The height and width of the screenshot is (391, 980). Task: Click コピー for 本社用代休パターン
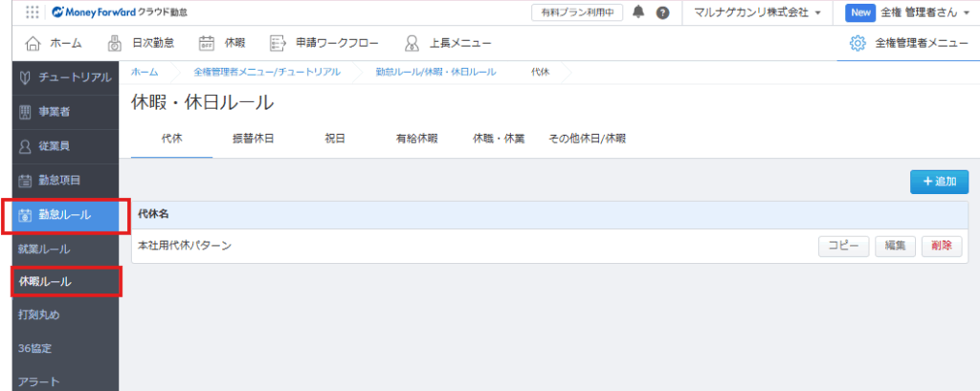tap(843, 246)
